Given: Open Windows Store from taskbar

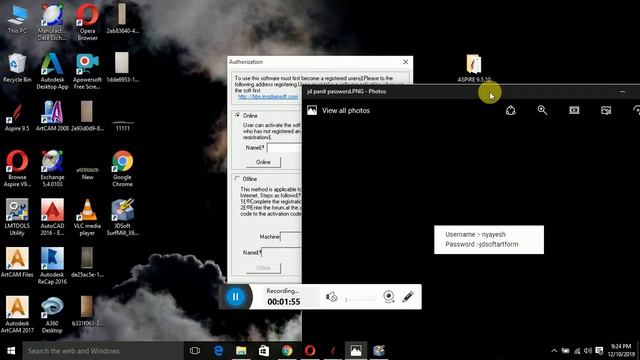Looking at the screenshot, I should 264,351.
